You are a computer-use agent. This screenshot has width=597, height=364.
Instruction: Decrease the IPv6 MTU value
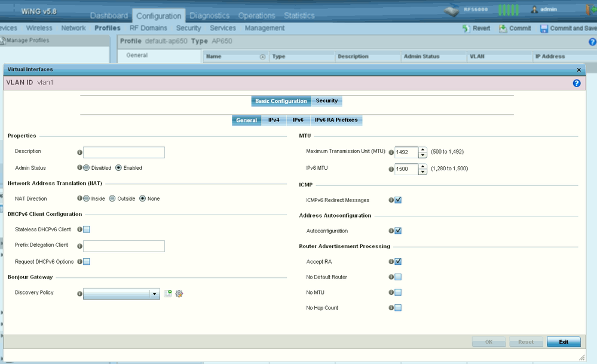click(423, 172)
